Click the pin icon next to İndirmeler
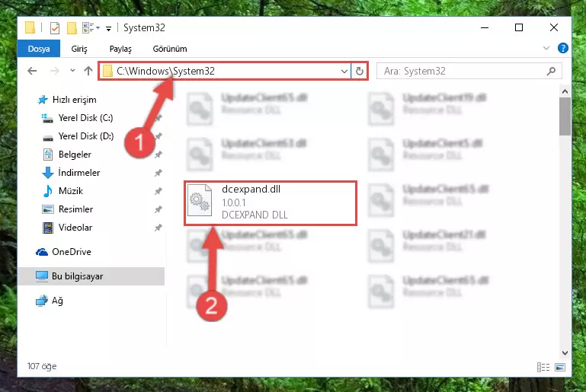Screen dimensions: 586x392 (159, 173)
